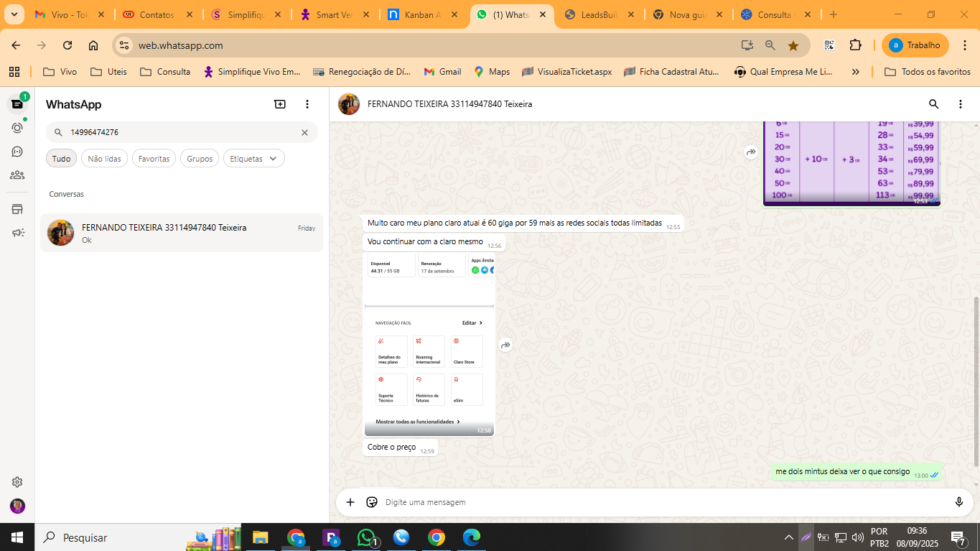980x551 pixels.
Task: Start a new chat with plus icon
Action: [280, 104]
